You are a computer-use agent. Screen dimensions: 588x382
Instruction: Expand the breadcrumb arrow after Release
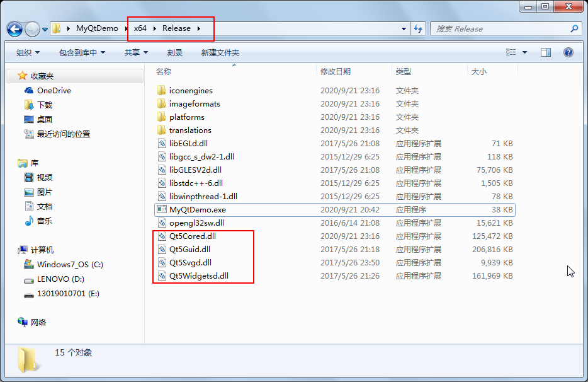click(201, 28)
